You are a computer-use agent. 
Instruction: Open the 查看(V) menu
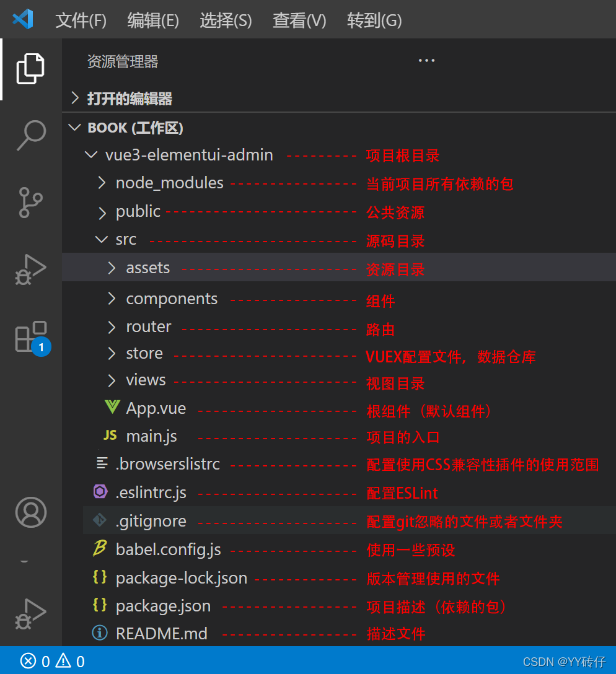[299, 20]
